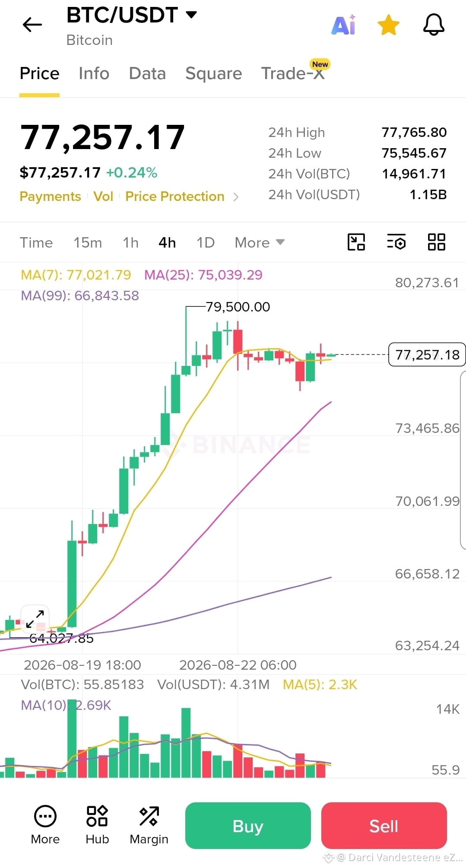This screenshot has width=466, height=868.
Task: Go back with the arrow icon
Action: tap(32, 25)
